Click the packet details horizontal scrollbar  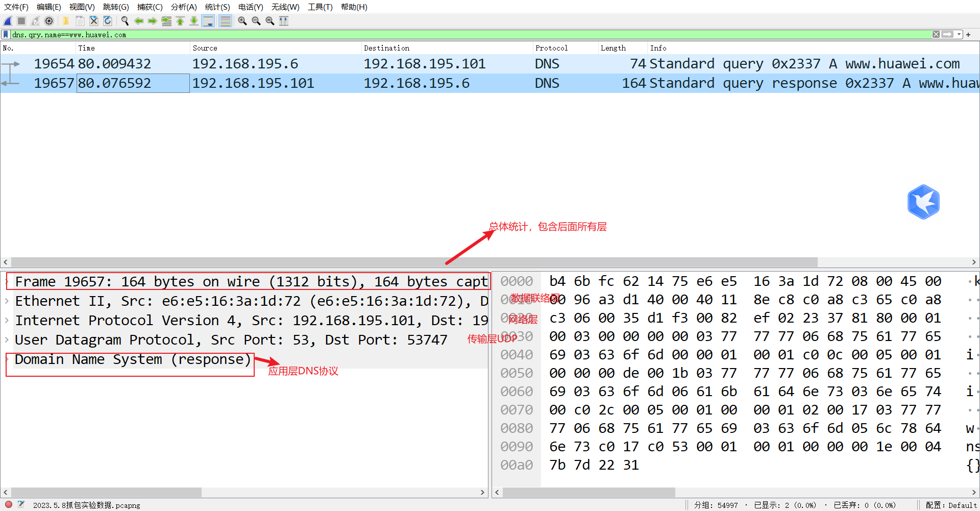[106, 493]
